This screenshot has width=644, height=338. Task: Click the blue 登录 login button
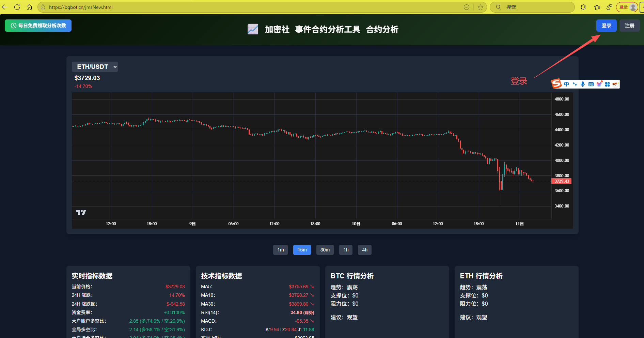coord(606,26)
